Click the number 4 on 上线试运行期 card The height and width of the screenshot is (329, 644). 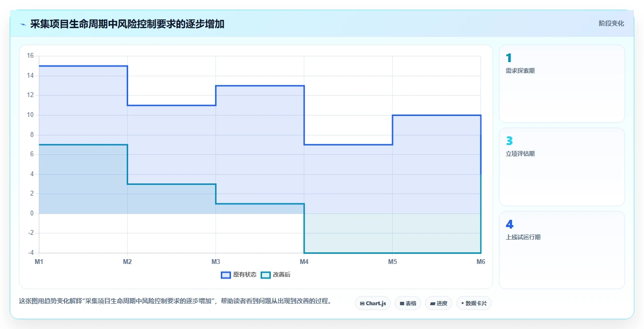coord(509,225)
